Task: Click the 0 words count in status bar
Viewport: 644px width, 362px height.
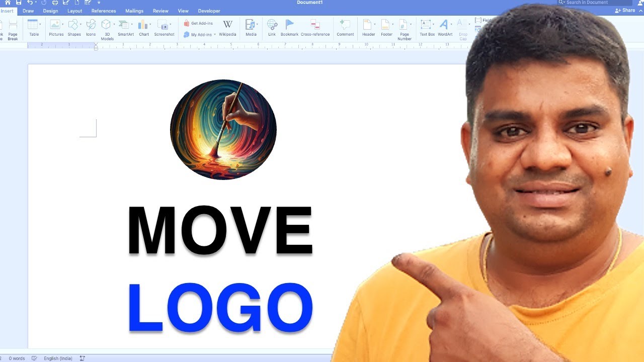Action: coord(17,358)
